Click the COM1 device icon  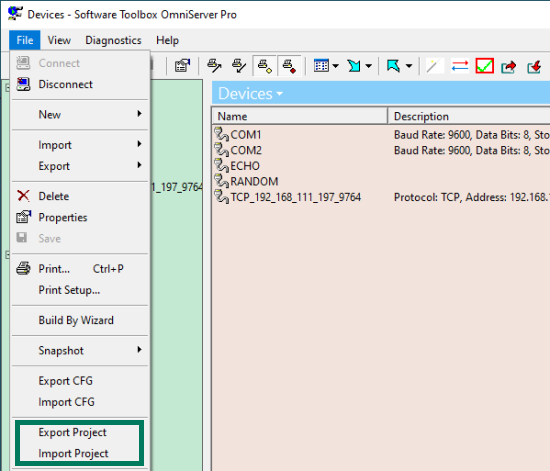(221, 134)
